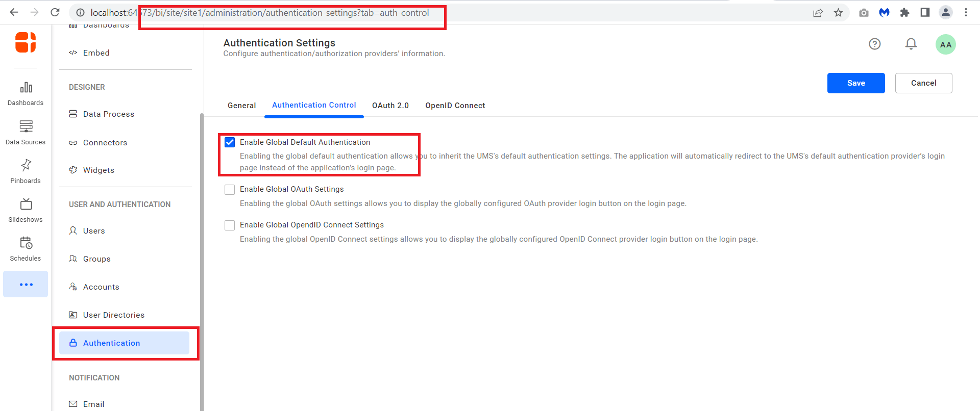Check Enable Global OAuth Settings
This screenshot has height=411, width=980.
pos(230,190)
